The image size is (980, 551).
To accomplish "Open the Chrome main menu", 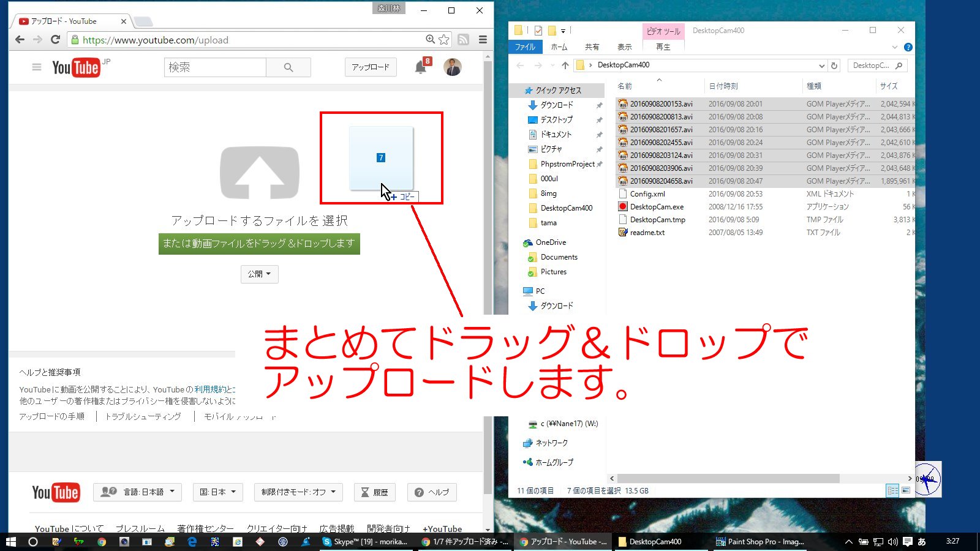I will [483, 39].
